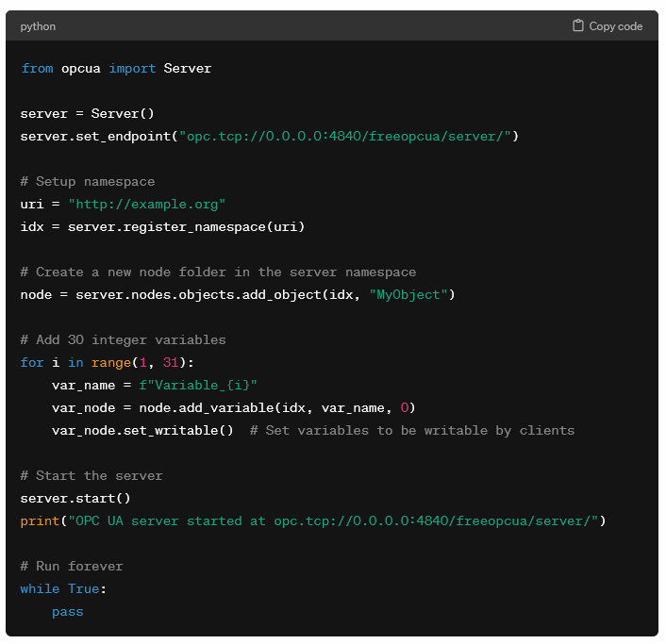Click the node.add_variable line
The image size is (666, 644).
pyautogui.click(x=234, y=408)
